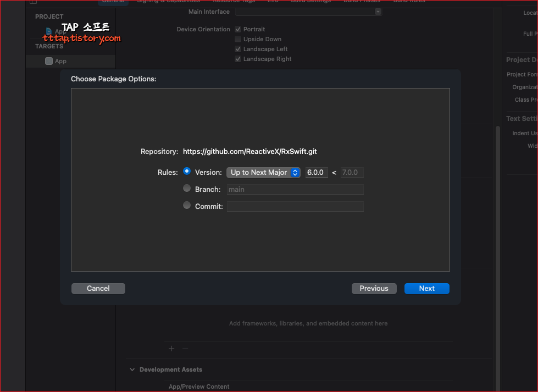Cancel the package options dialog
The height and width of the screenshot is (392, 538).
click(98, 288)
